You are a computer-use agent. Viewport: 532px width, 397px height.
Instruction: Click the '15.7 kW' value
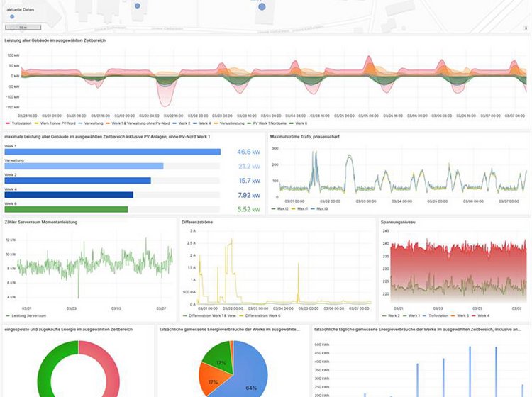250,181
